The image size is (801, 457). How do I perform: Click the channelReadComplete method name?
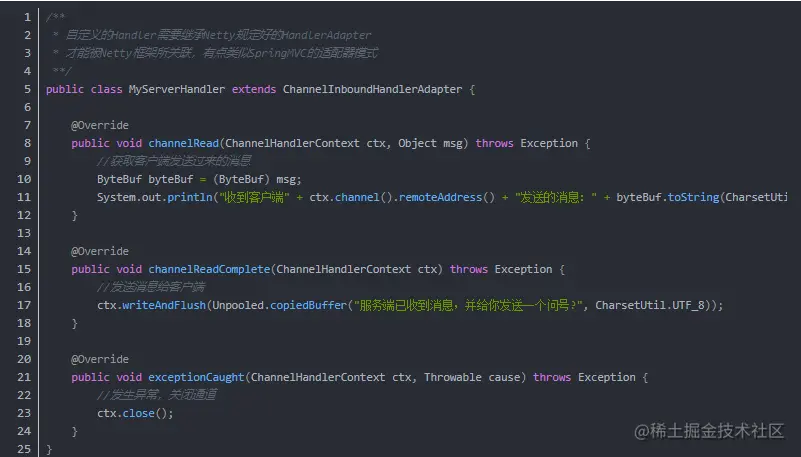coord(209,269)
